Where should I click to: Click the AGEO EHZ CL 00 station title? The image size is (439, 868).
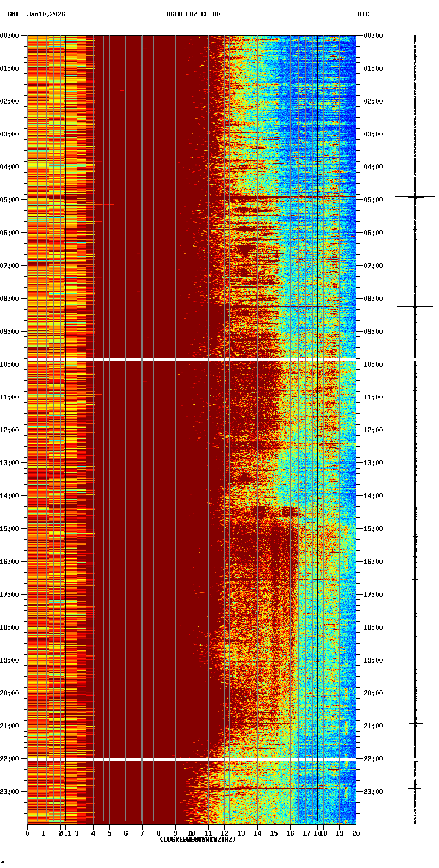(193, 14)
